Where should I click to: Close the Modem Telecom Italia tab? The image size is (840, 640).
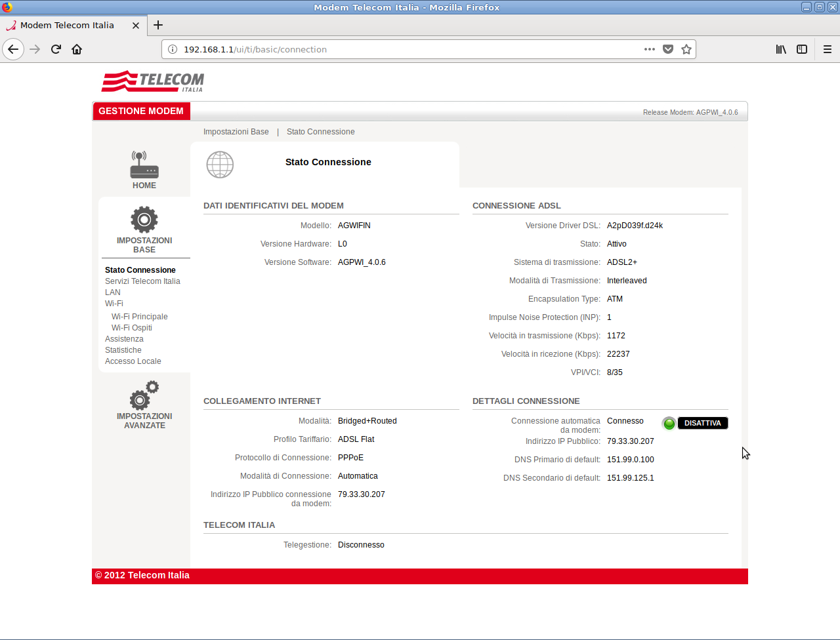coord(136,26)
